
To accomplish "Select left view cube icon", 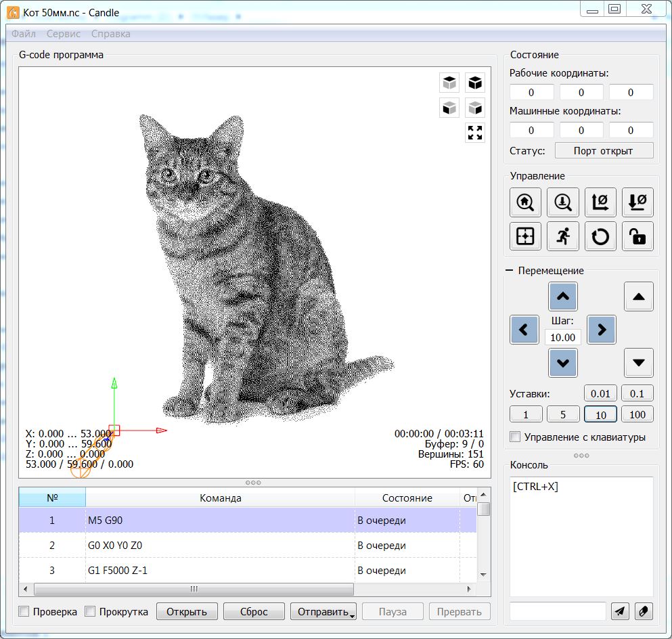I will coord(475,108).
